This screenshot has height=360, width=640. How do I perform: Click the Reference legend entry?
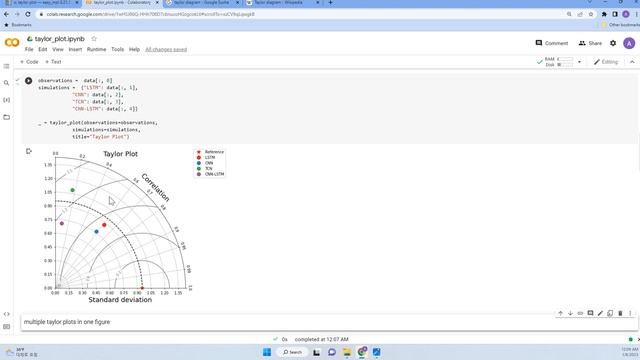click(211, 152)
